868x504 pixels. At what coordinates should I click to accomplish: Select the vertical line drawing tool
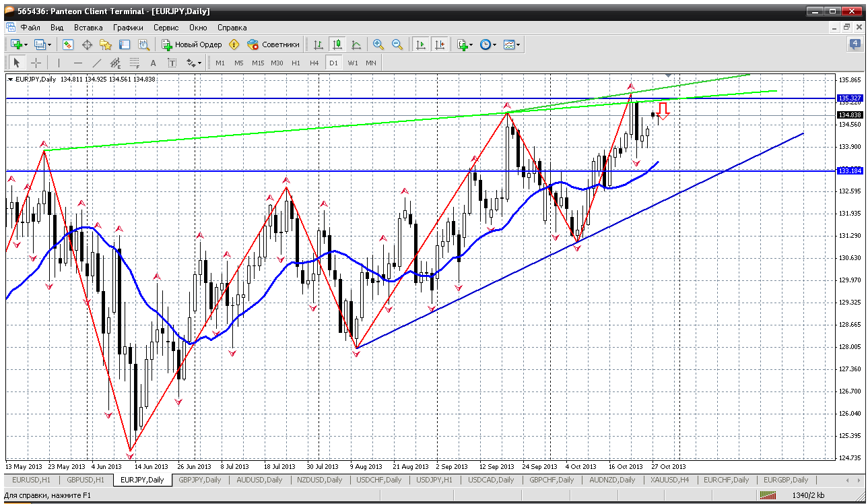59,63
